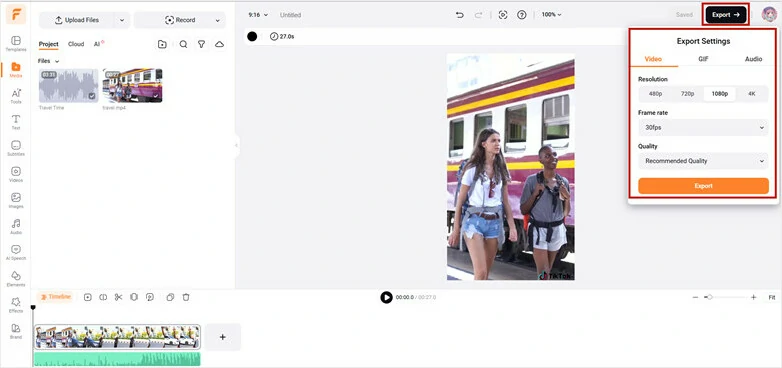Switch to the Cloud tab
The width and height of the screenshot is (782, 368).
(76, 44)
